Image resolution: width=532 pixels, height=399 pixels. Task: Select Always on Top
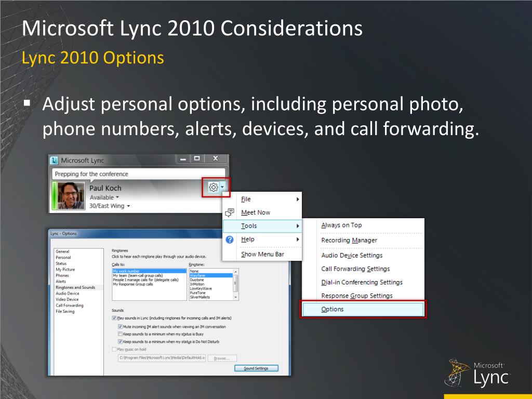[363, 225]
